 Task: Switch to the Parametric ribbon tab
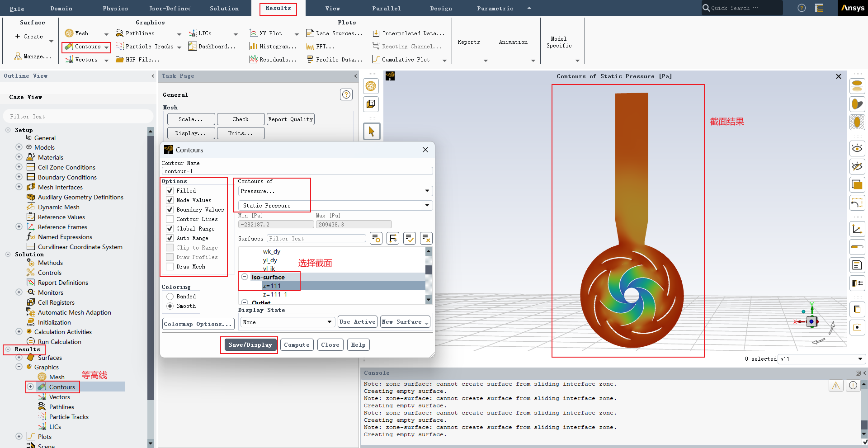495,8
